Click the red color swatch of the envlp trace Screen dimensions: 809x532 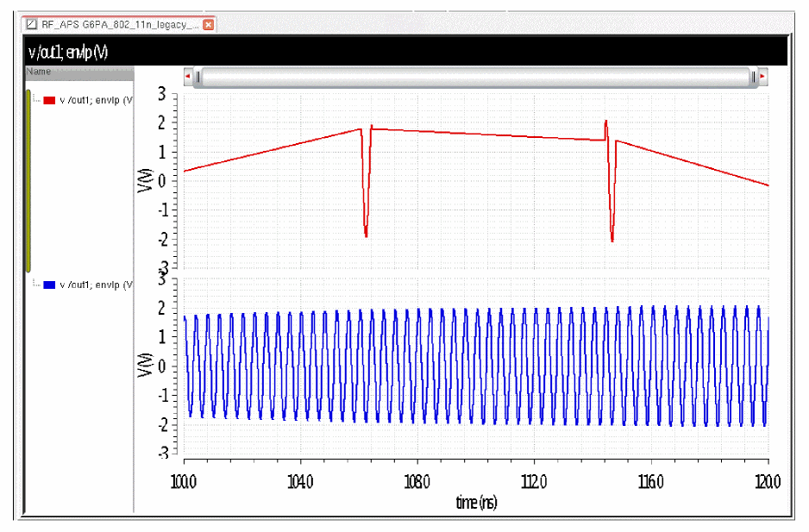coord(49,101)
